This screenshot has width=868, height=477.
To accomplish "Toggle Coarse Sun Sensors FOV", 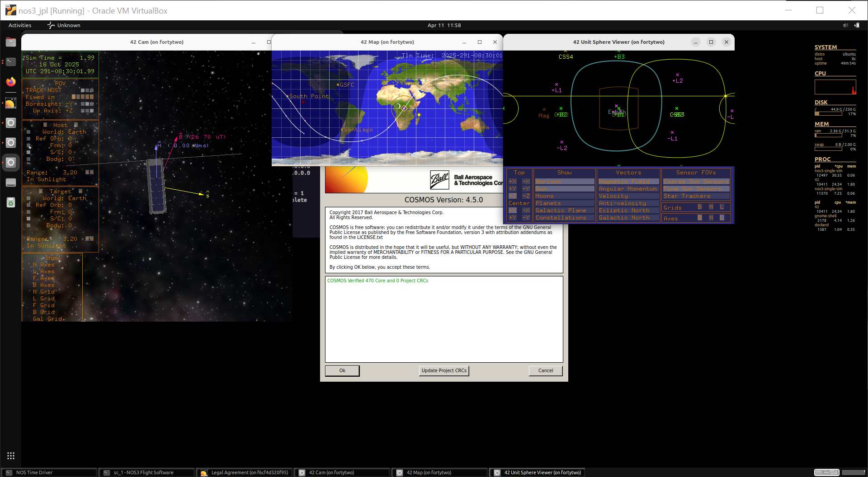I will [x=696, y=182].
